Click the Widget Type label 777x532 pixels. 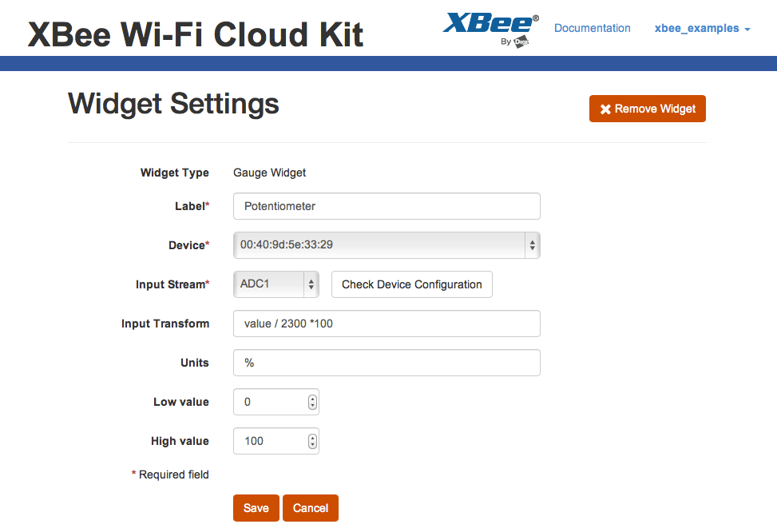point(174,173)
